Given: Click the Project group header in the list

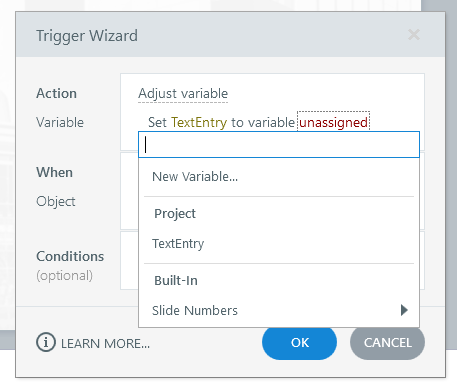Looking at the screenshot, I should click(x=175, y=214).
